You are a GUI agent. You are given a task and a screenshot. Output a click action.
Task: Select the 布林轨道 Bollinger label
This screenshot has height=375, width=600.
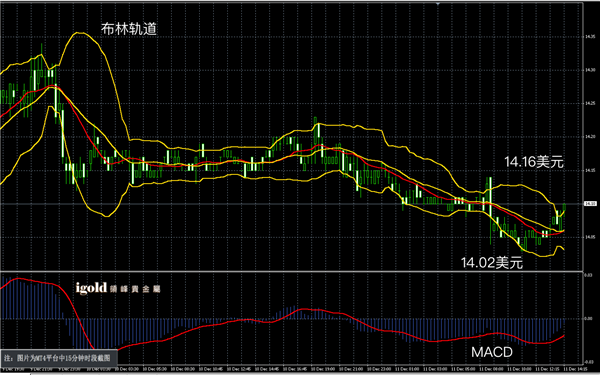[129, 29]
